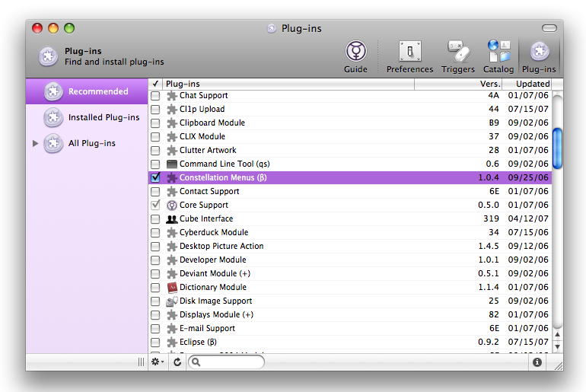The height and width of the screenshot is (392, 586).
Task: Click the Disk Image Support icon
Action: (x=172, y=301)
